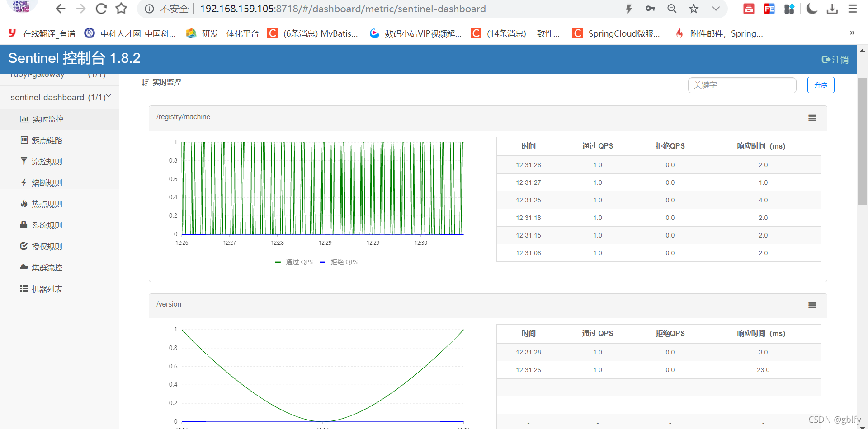868x429 pixels.
Task: Click the red notes extension icon
Action: coord(749,9)
